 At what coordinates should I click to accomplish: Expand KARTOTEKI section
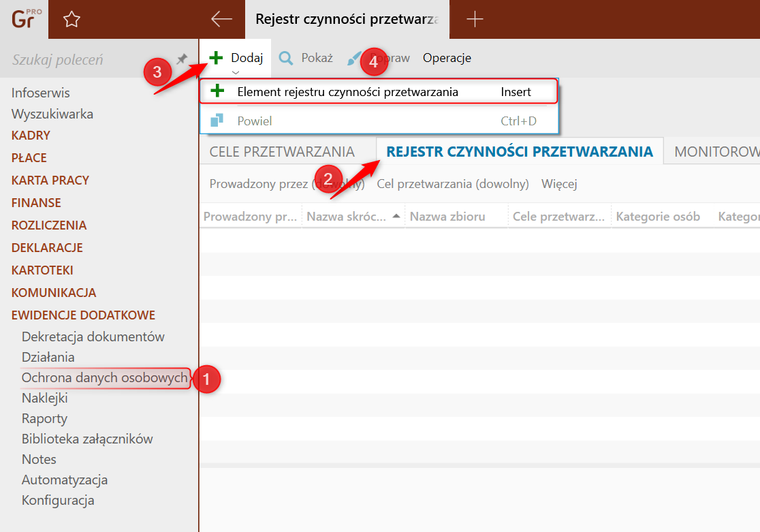click(42, 270)
